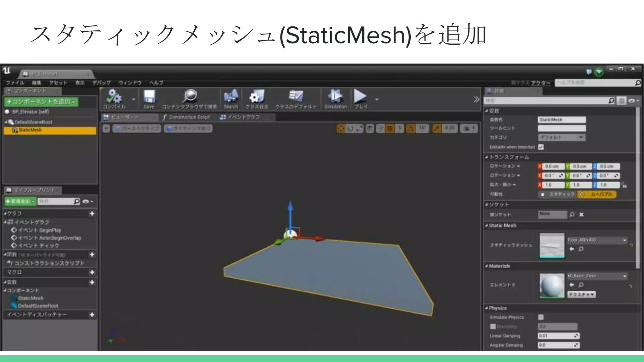Open the M_Basic_Floor material dropdown
Image resolution: width=644 pixels, height=362 pixels.
597,276
